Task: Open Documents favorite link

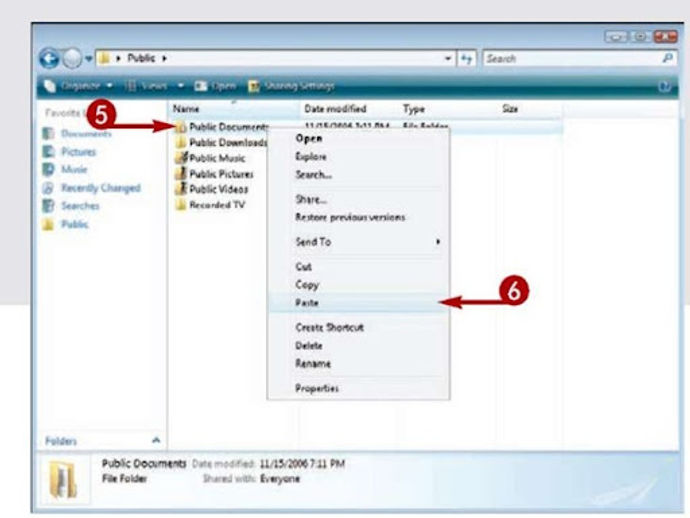Action: point(86,133)
